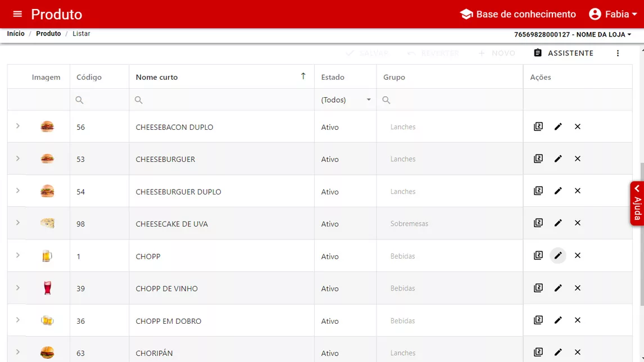The image size is (644, 362).
Task: Edit the CHEESEBURGUER product code 53
Action: pos(558,159)
